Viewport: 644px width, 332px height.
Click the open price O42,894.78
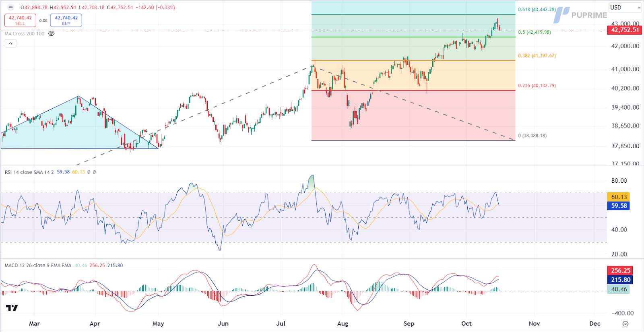tap(34, 7)
